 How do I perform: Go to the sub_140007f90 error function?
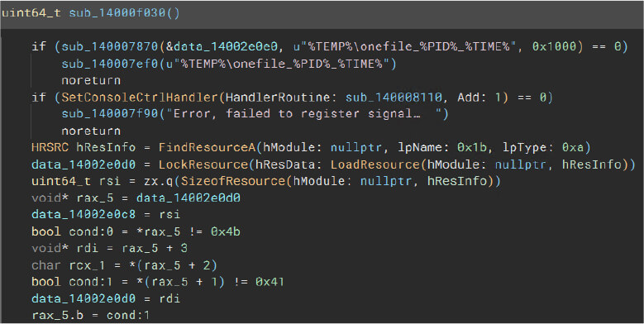110,114
